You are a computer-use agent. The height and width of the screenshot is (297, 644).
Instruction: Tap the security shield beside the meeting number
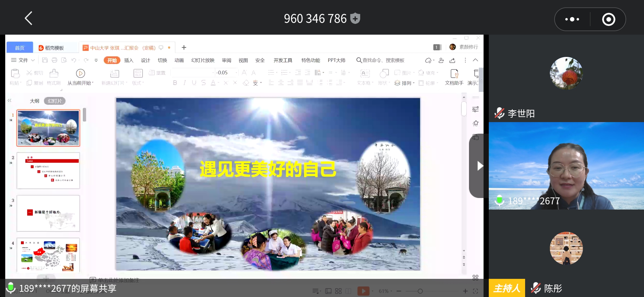coord(355,18)
